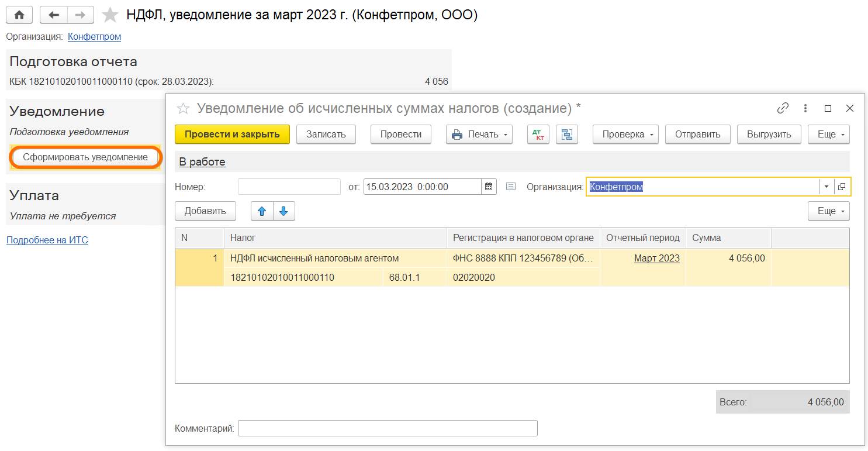Go back with the left arrow
The height and width of the screenshot is (451, 868).
[54, 15]
